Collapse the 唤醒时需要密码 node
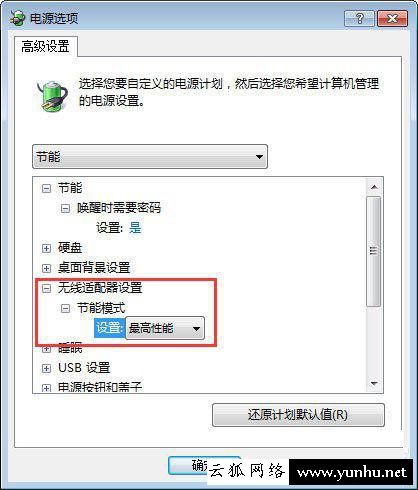This screenshot has width=418, height=490. [x=65, y=209]
